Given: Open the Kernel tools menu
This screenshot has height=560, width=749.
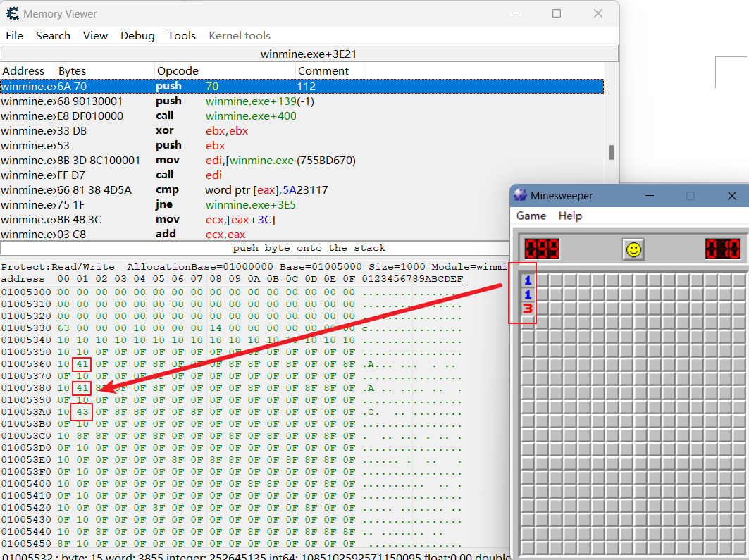Looking at the screenshot, I should tap(240, 35).
